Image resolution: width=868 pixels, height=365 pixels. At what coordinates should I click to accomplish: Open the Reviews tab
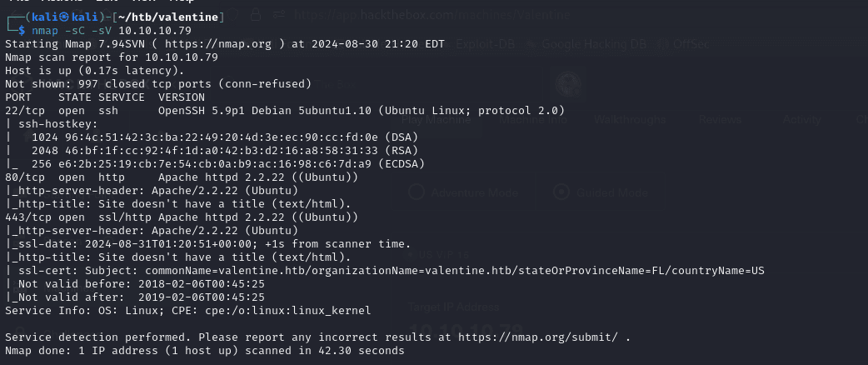pos(720,119)
